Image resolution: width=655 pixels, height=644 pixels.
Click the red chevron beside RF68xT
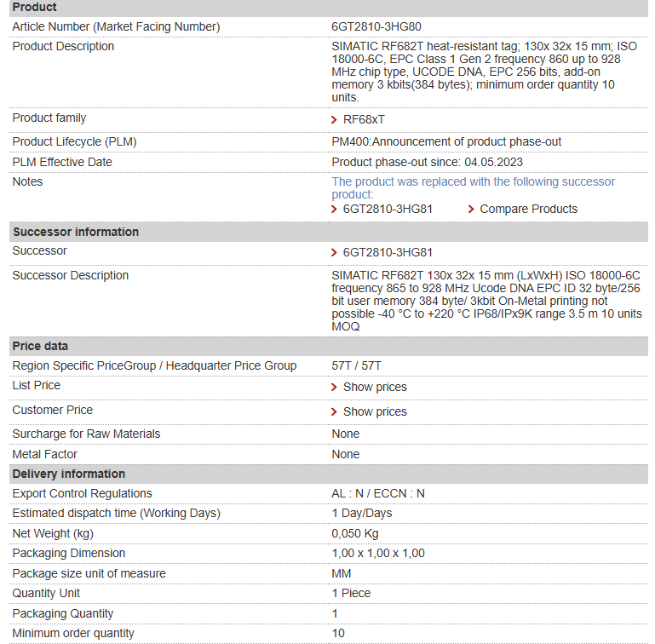(x=334, y=120)
